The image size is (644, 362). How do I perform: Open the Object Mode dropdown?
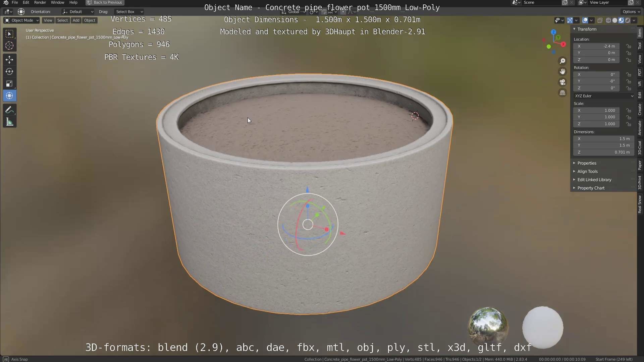(21, 20)
